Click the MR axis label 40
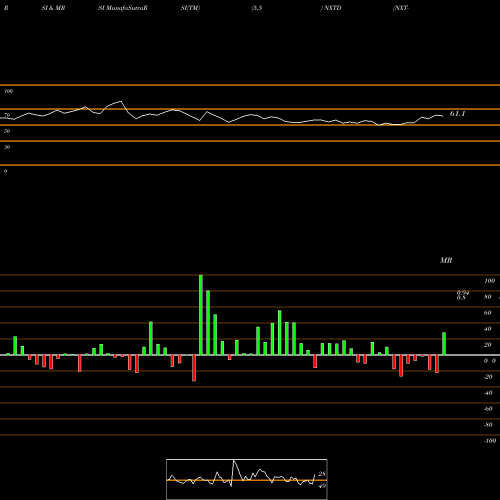This screenshot has height=500, width=500. (x=488, y=329)
